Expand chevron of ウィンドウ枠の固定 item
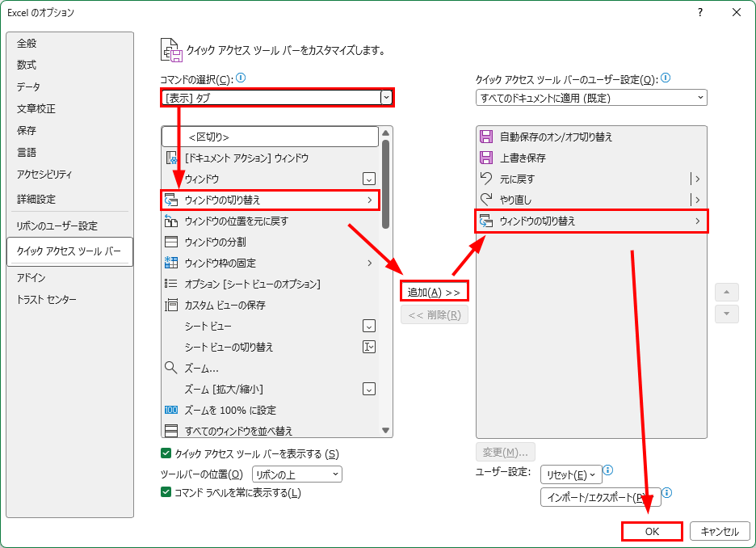This screenshot has height=548, width=756. pos(370,263)
